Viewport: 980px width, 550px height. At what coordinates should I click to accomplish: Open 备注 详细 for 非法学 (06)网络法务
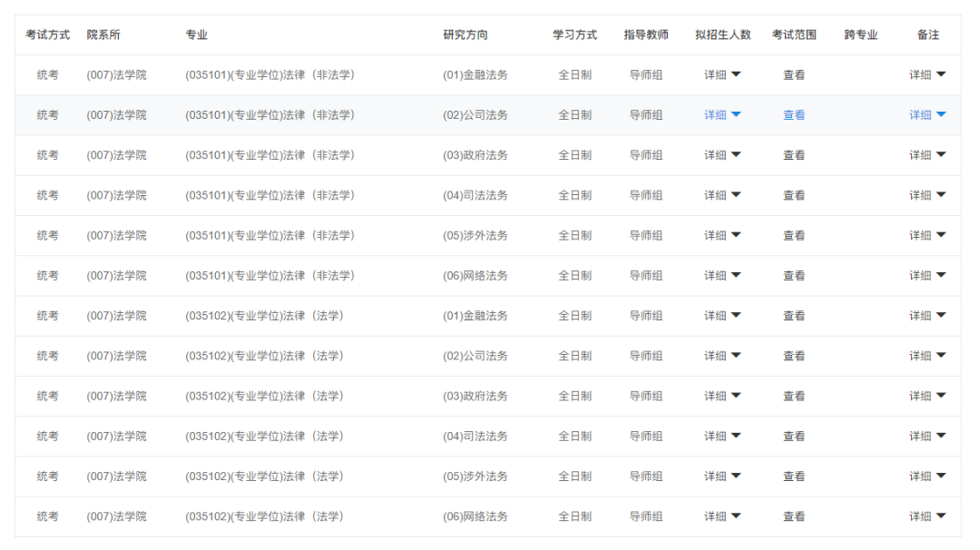(927, 276)
